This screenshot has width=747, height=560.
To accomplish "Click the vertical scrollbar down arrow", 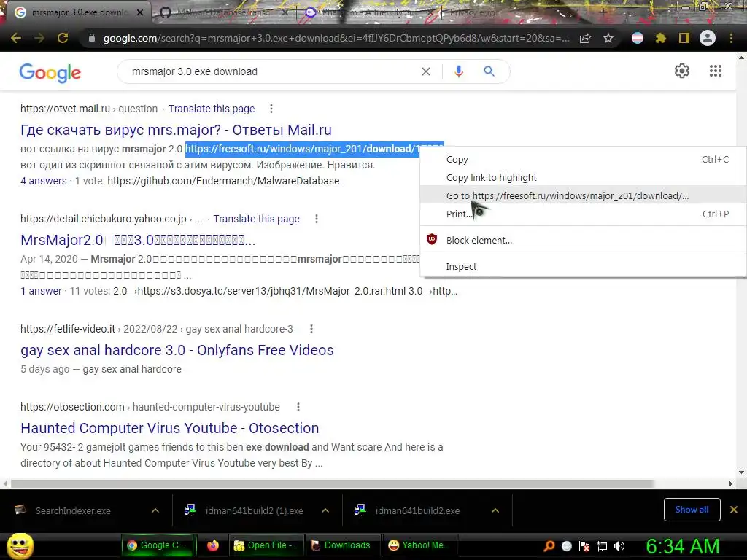I will tap(741, 472).
